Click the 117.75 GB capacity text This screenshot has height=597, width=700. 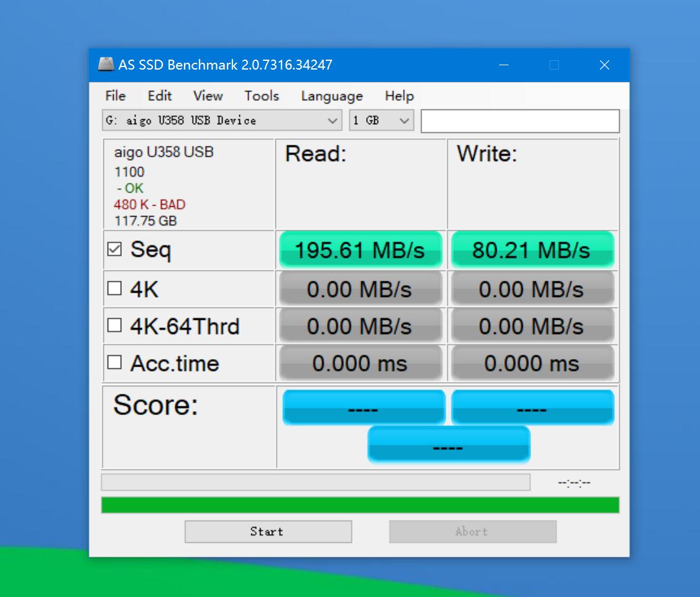click(x=145, y=221)
